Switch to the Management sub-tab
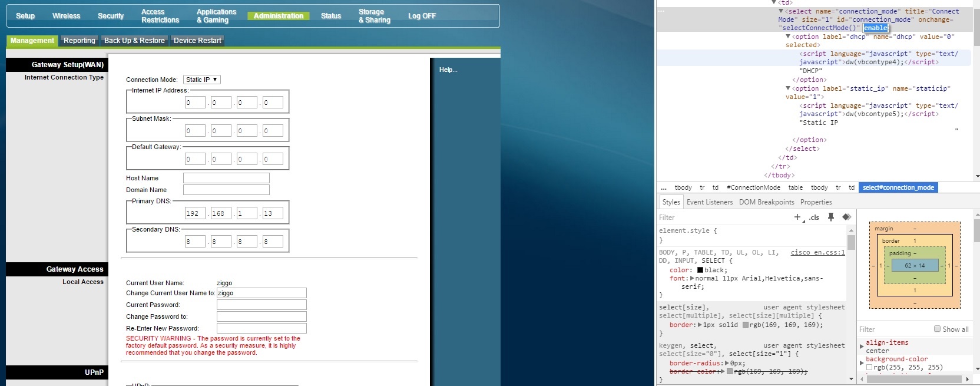The image size is (980, 386). 32,41
